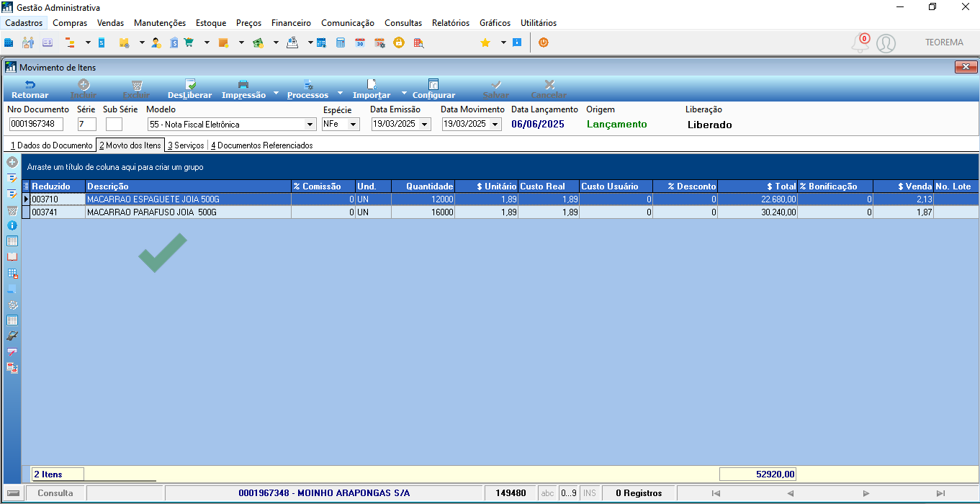980x504 pixels.
Task: Click the blue info icon in left sidebar
Action: [12, 225]
